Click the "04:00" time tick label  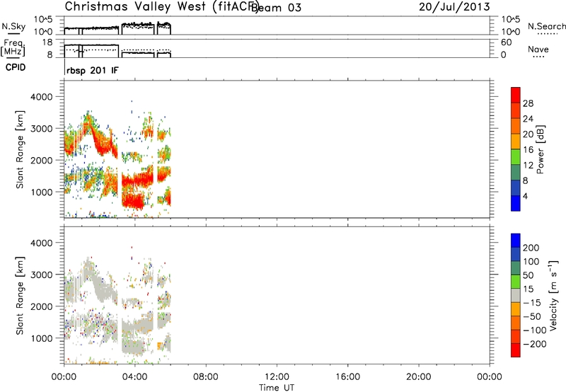[134, 377]
